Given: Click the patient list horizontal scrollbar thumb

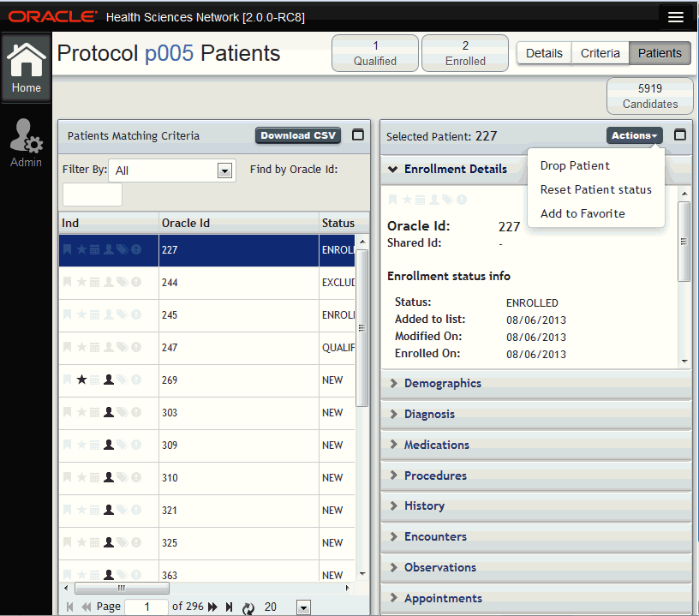Looking at the screenshot, I should (x=122, y=588).
